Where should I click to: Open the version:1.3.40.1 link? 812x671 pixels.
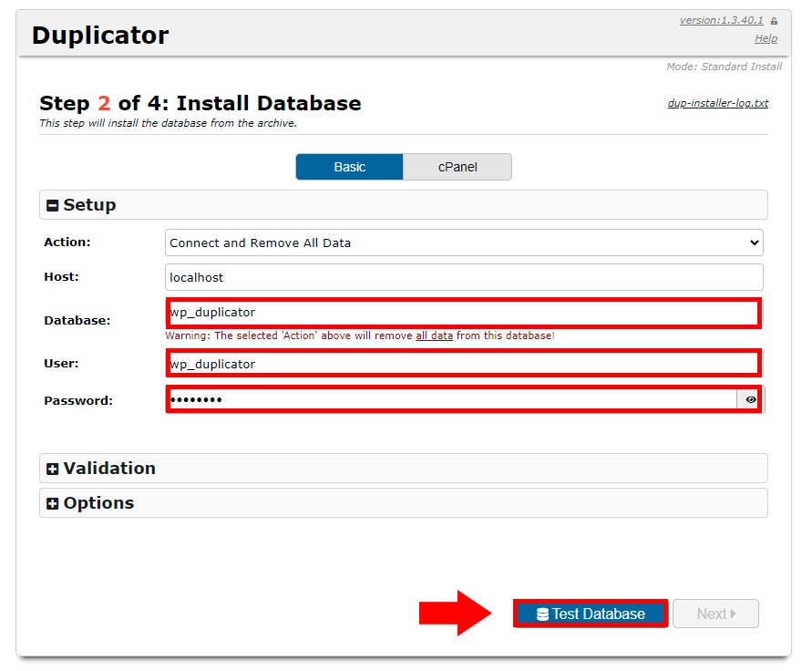click(x=722, y=20)
